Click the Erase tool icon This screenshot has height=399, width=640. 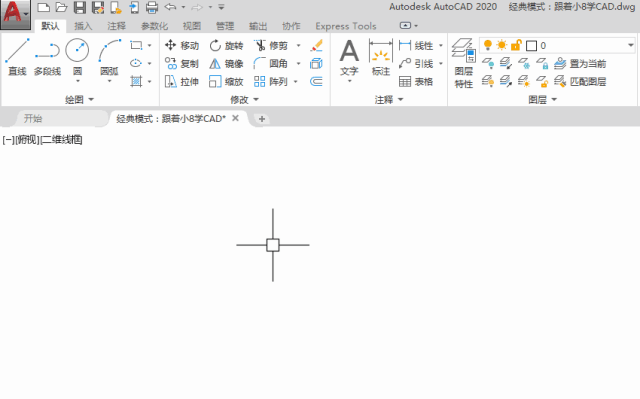[x=316, y=45]
